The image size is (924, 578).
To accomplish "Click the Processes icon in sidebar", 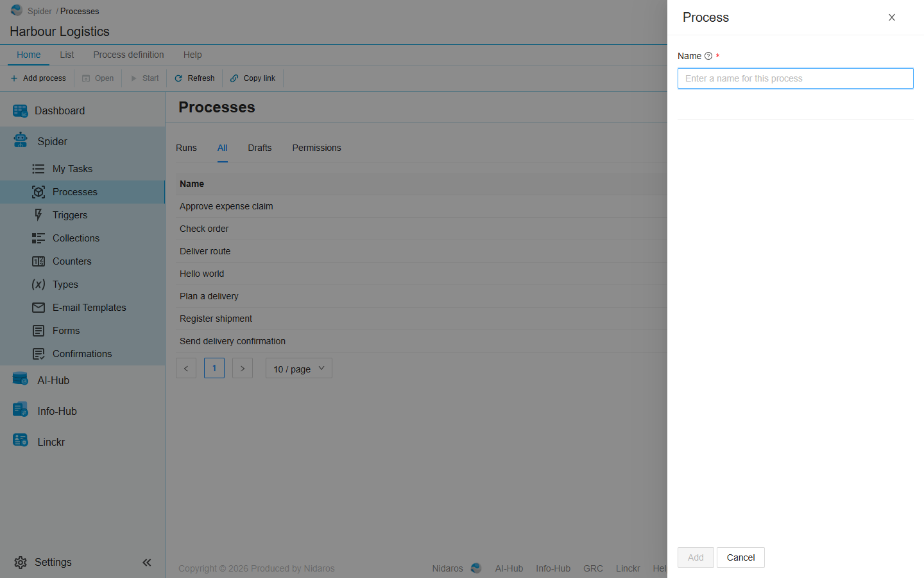I will [38, 192].
